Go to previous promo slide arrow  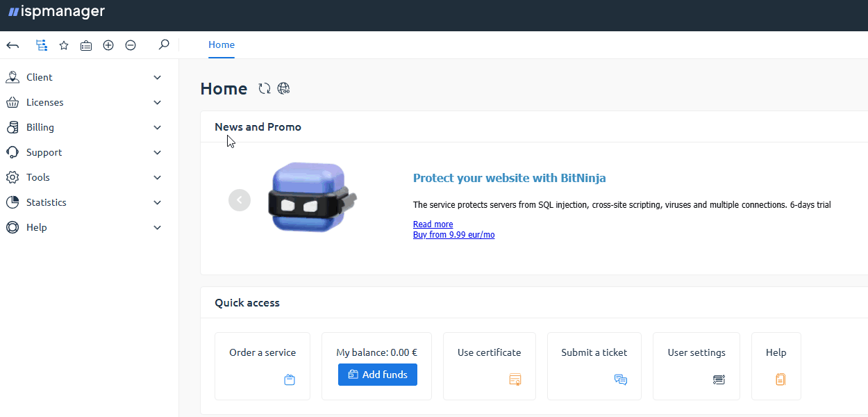pos(240,200)
